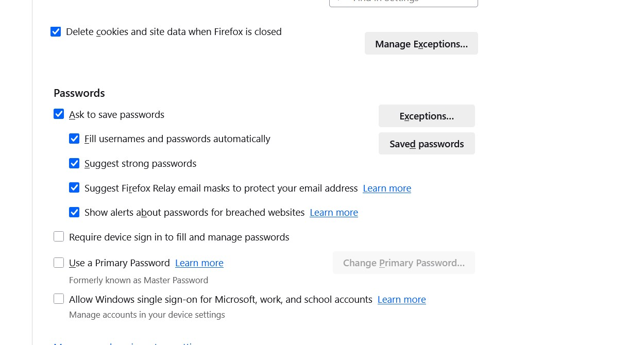644x345 pixels.
Task: Open Manage Exceptions for cookies
Action: coord(421,44)
